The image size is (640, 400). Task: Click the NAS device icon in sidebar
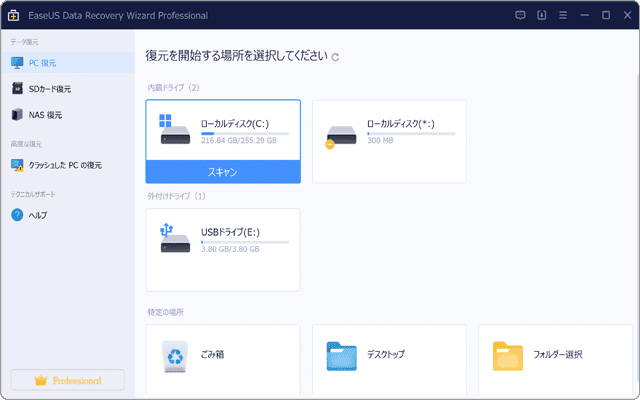click(x=17, y=115)
